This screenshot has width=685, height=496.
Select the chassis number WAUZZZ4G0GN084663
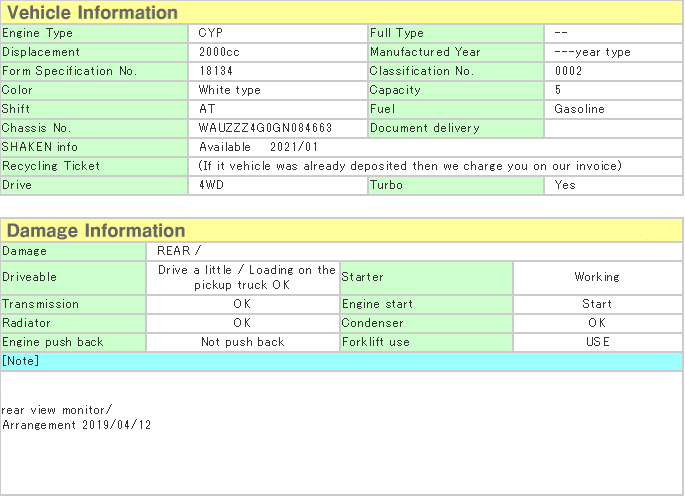pos(265,128)
